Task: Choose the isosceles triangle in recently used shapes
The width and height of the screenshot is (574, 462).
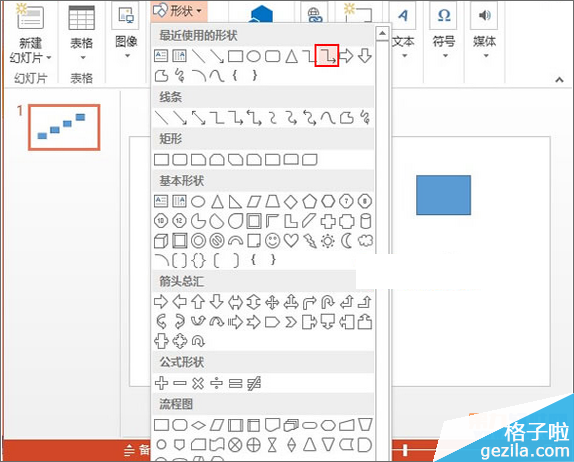Action: coord(291,56)
